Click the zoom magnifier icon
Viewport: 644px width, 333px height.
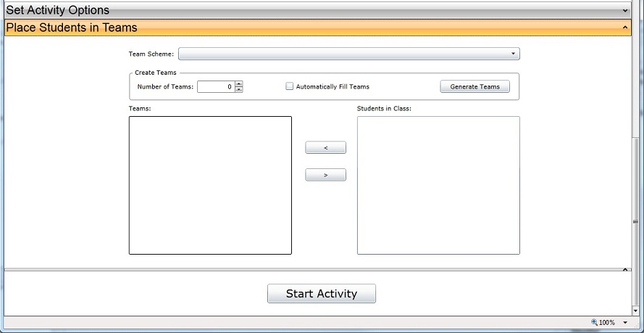click(x=594, y=322)
